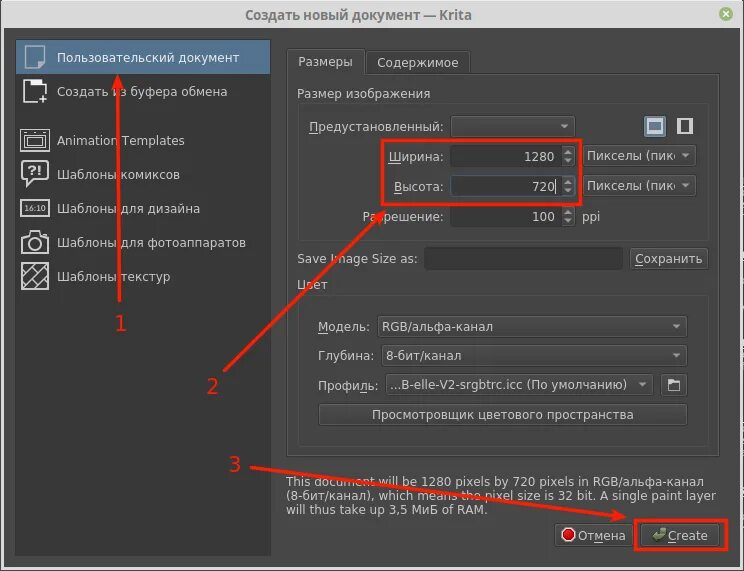
Task: Increase resolution with the up stepper arrow
Action: point(568,212)
